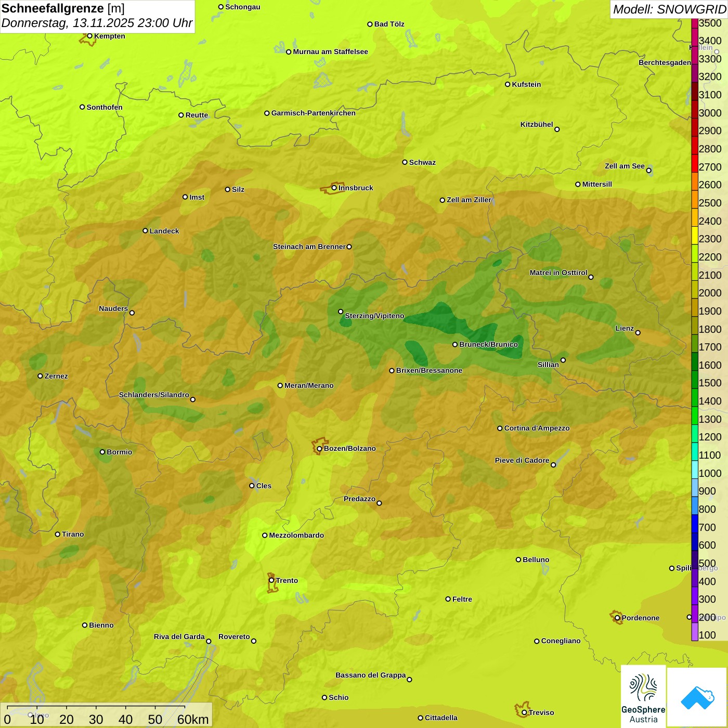Click the Meran/Merano label
The width and height of the screenshot is (728, 728).
tap(309, 385)
